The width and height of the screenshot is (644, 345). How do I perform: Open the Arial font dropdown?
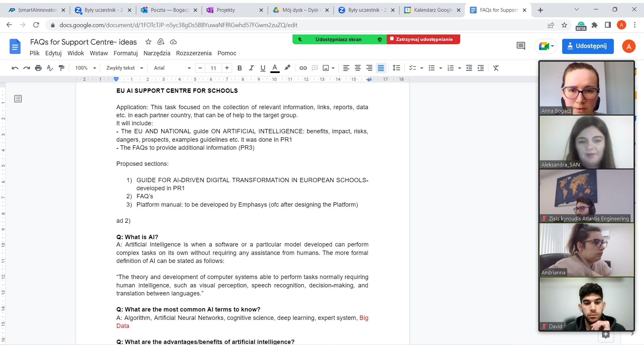172,68
